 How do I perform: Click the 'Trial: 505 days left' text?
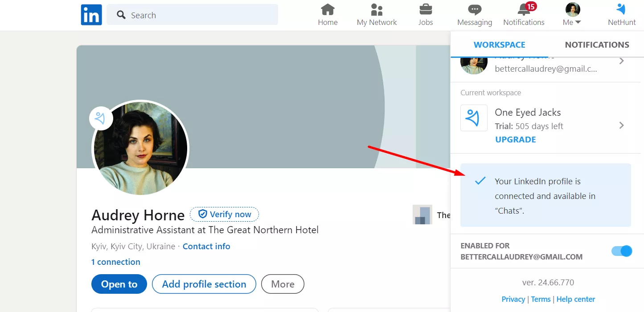(529, 126)
